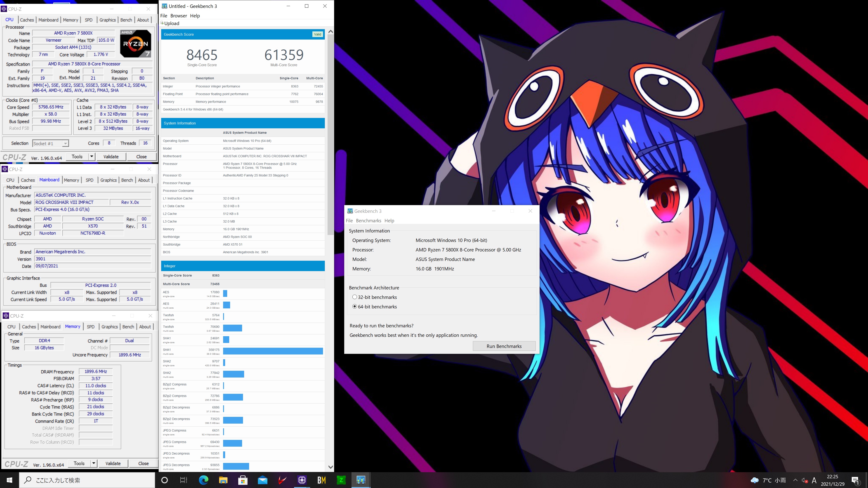Screen dimensions: 868x488
Task: Click scroll down arrow in Geekbench results
Action: click(x=330, y=467)
